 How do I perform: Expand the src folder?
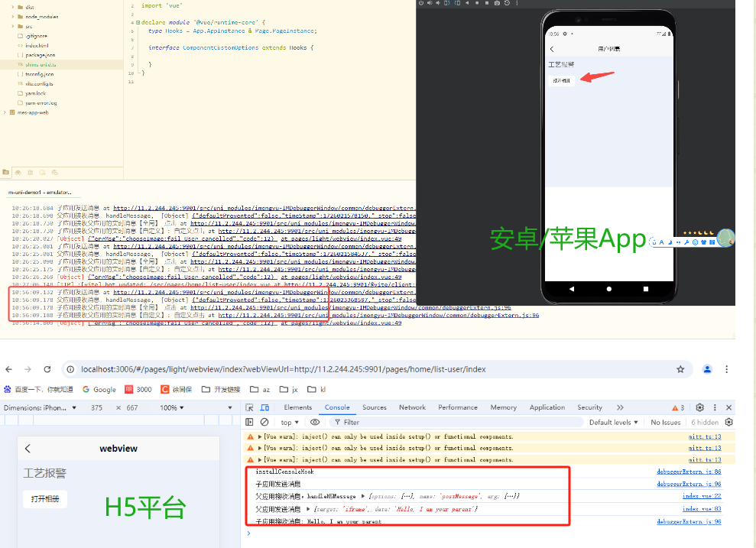[13, 27]
